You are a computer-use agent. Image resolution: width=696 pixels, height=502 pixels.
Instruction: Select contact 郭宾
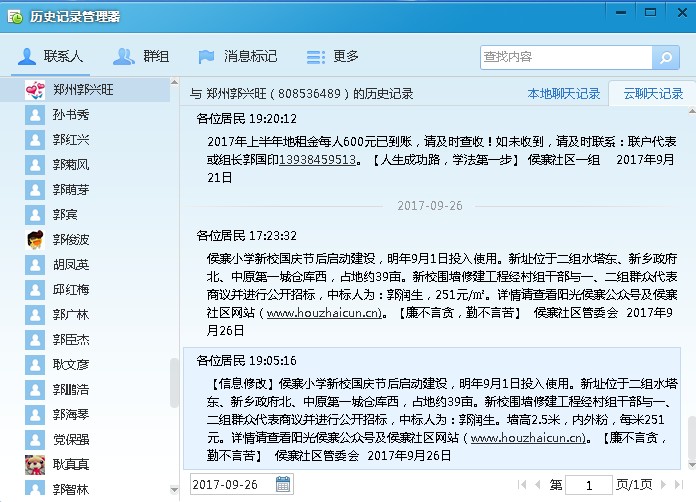pyautogui.click(x=85, y=214)
